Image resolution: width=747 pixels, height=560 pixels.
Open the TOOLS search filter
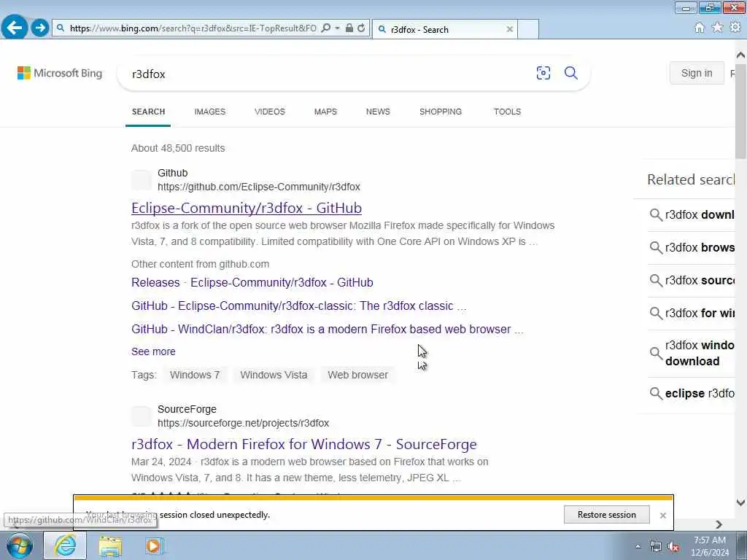point(507,112)
